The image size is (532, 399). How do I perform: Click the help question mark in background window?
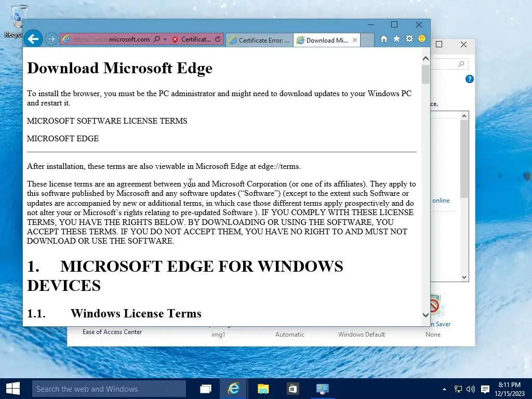click(x=470, y=79)
